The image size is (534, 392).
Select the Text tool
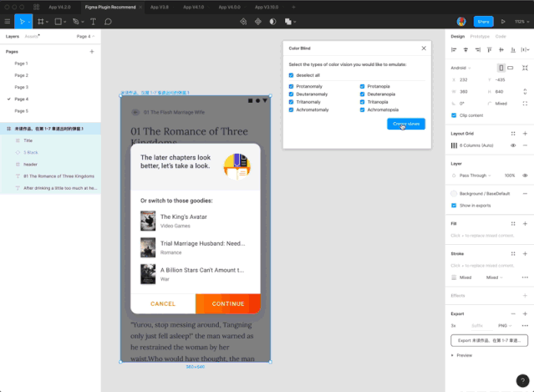tap(92, 21)
